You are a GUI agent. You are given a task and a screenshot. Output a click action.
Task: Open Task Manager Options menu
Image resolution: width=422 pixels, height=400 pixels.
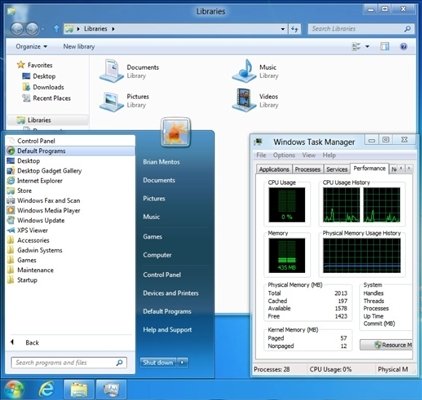click(x=284, y=155)
